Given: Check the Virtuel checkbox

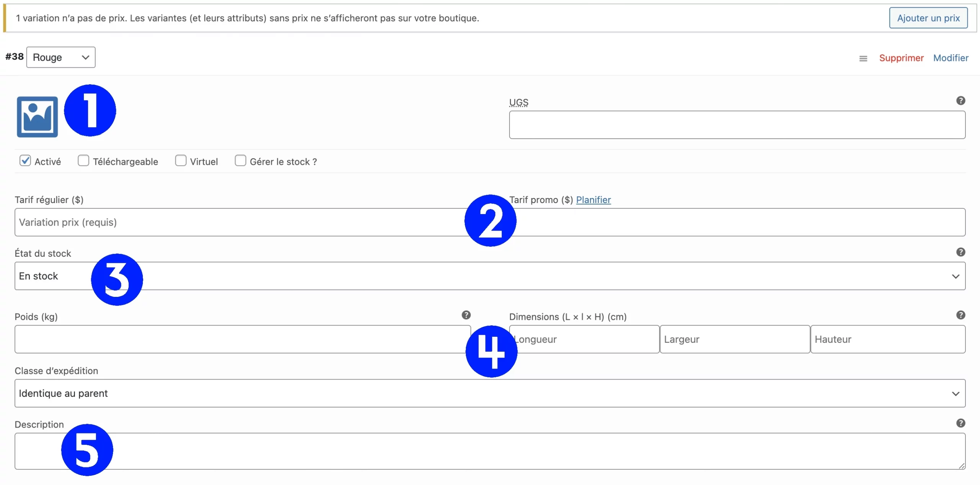Looking at the screenshot, I should (x=181, y=161).
